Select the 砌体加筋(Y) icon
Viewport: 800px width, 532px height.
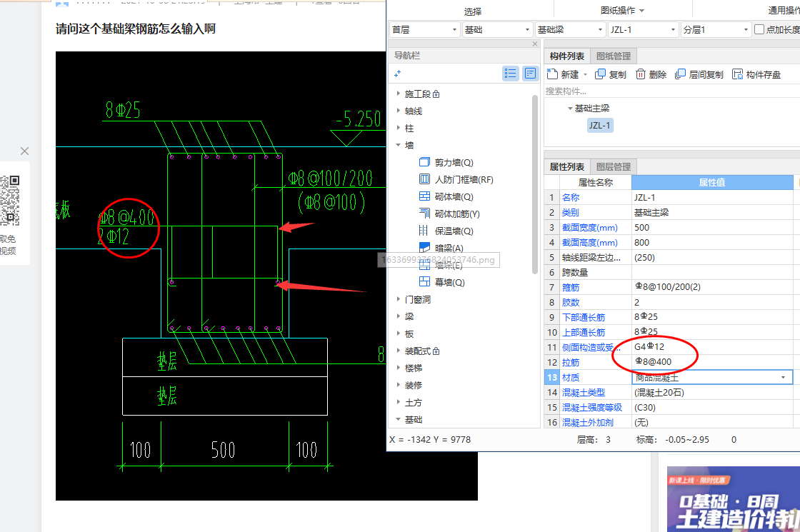(424, 214)
